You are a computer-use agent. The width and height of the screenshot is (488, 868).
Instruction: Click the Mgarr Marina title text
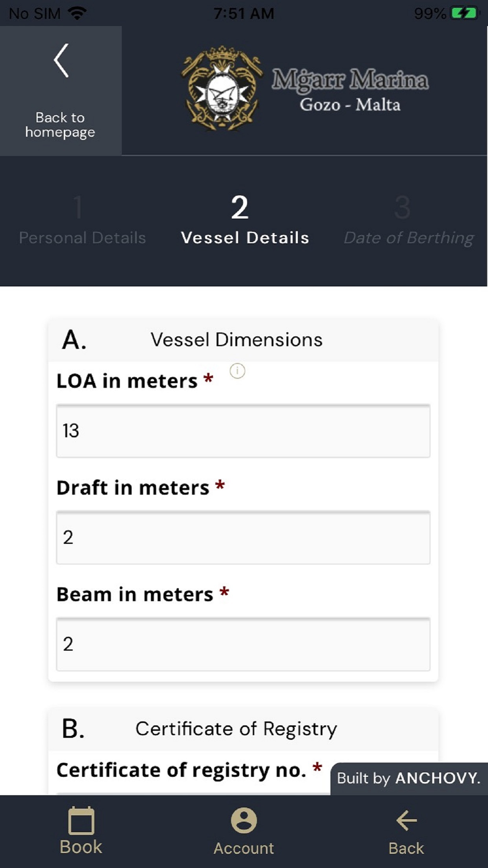point(350,80)
